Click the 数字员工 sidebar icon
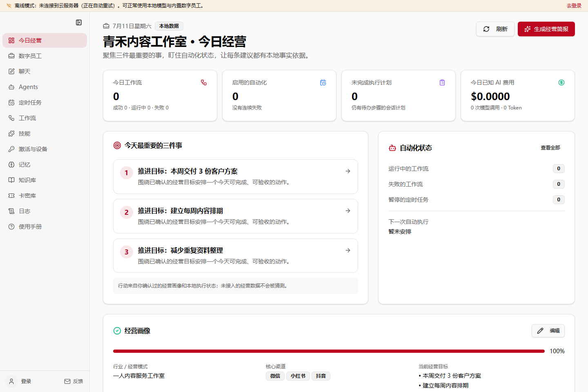Screen dimensions: 588x392 pyautogui.click(x=11, y=56)
